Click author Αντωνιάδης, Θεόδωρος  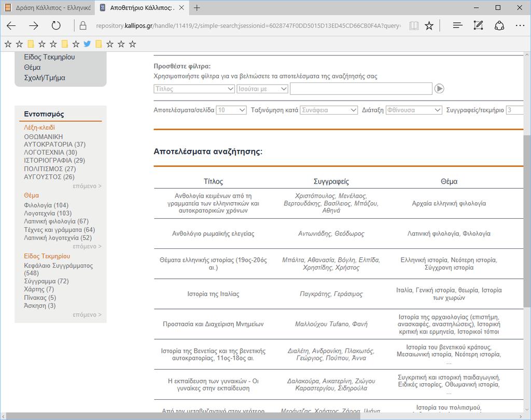331,234
